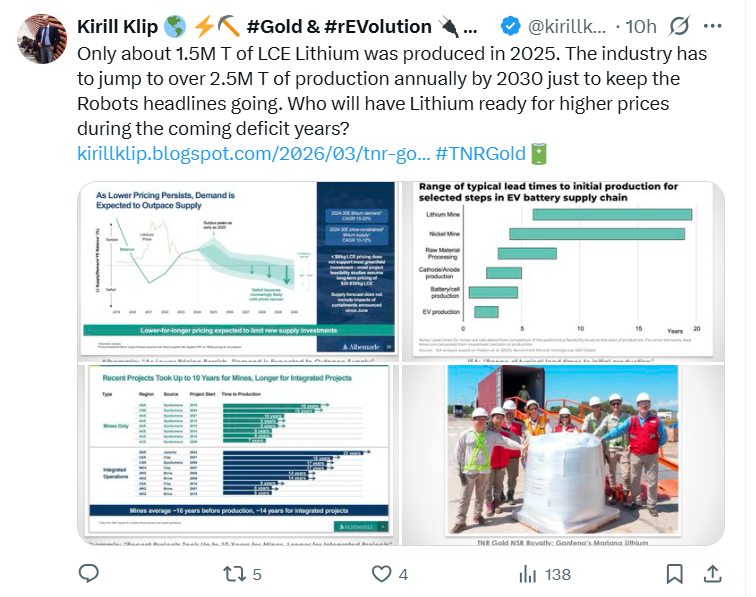The image size is (756, 597).
Task: Open the share arrow icon
Action: pyautogui.click(x=713, y=573)
